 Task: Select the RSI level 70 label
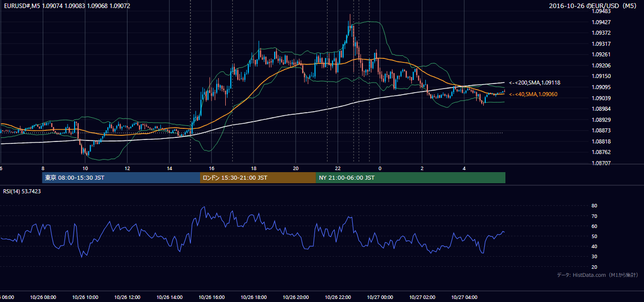[x=595, y=216]
